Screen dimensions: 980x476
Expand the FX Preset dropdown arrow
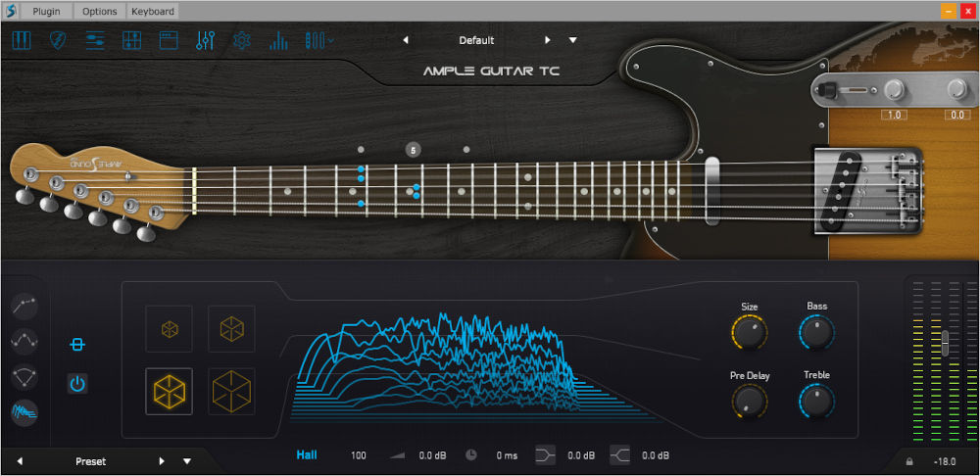[x=187, y=461]
